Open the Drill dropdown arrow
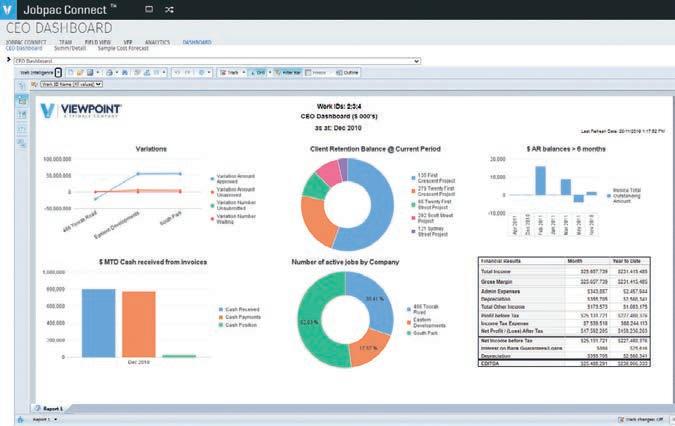The image size is (675, 426). click(x=270, y=73)
